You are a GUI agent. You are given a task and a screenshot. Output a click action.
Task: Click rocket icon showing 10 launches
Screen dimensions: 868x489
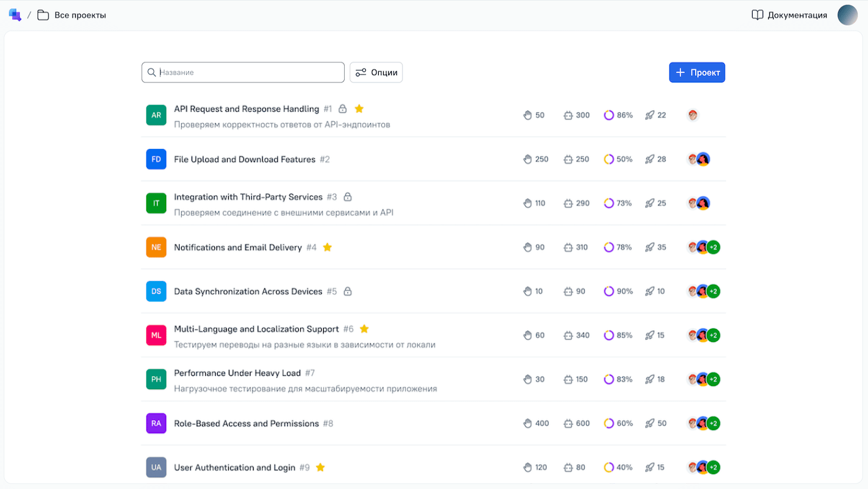click(x=650, y=291)
